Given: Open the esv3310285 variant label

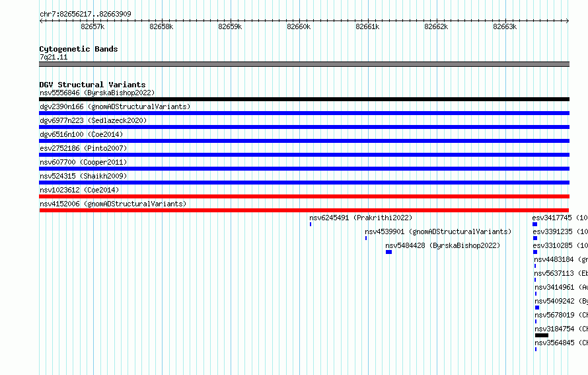Looking at the screenshot, I should coord(560,245).
